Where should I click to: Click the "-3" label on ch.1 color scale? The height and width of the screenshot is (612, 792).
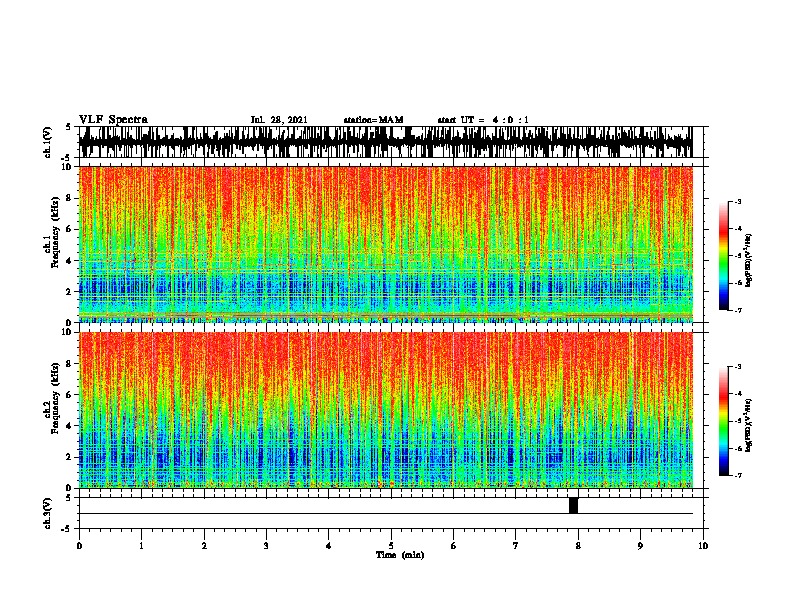(x=738, y=202)
